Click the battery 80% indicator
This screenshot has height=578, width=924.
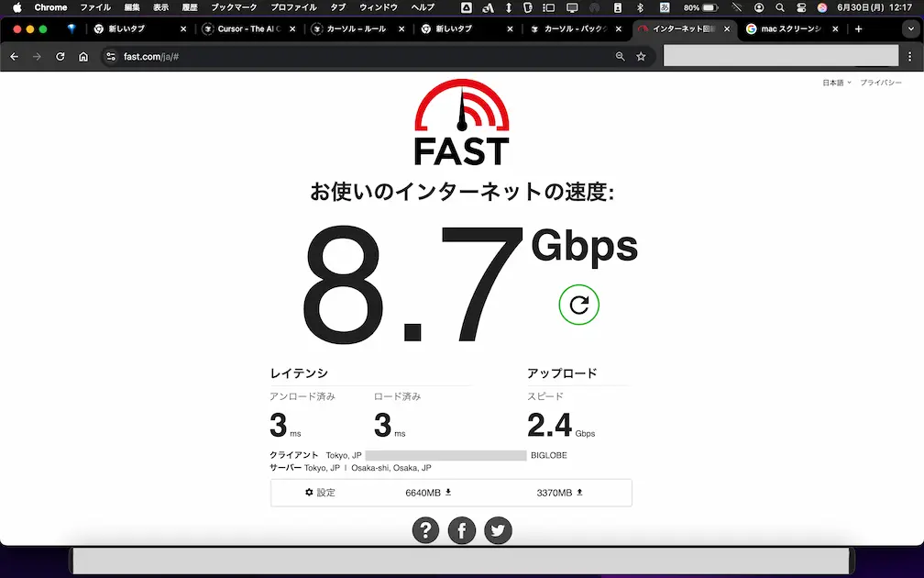tap(700, 7)
